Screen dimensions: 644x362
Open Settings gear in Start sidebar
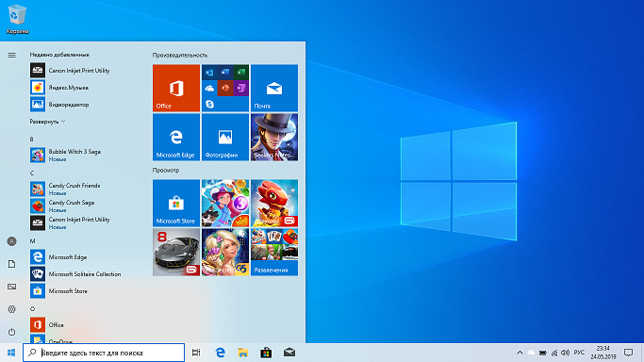pyautogui.click(x=11, y=309)
